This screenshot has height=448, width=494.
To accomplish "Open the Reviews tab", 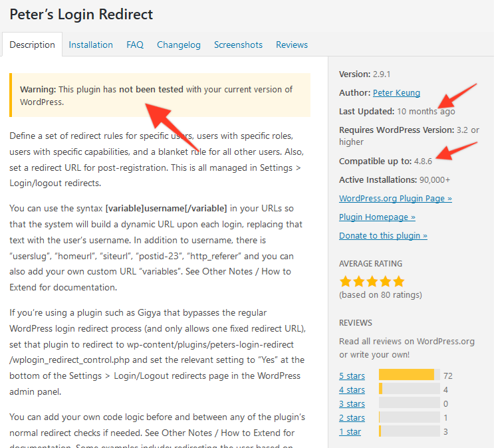I will click(292, 45).
